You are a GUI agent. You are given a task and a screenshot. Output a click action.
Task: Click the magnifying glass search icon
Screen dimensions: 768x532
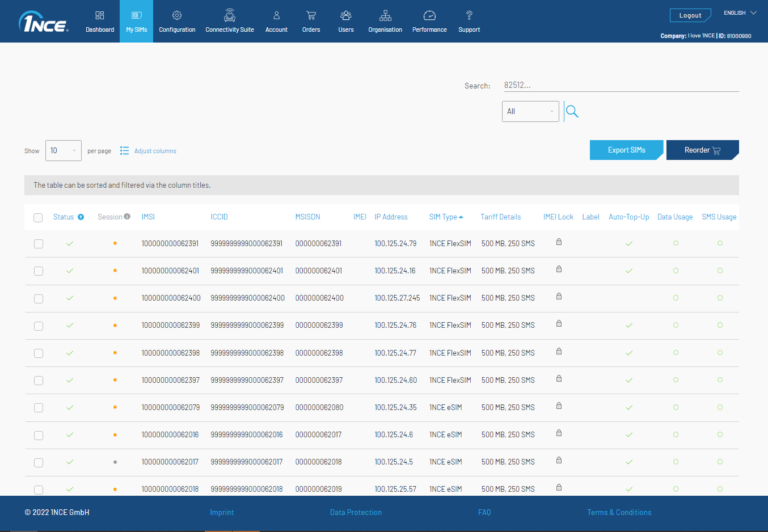572,112
